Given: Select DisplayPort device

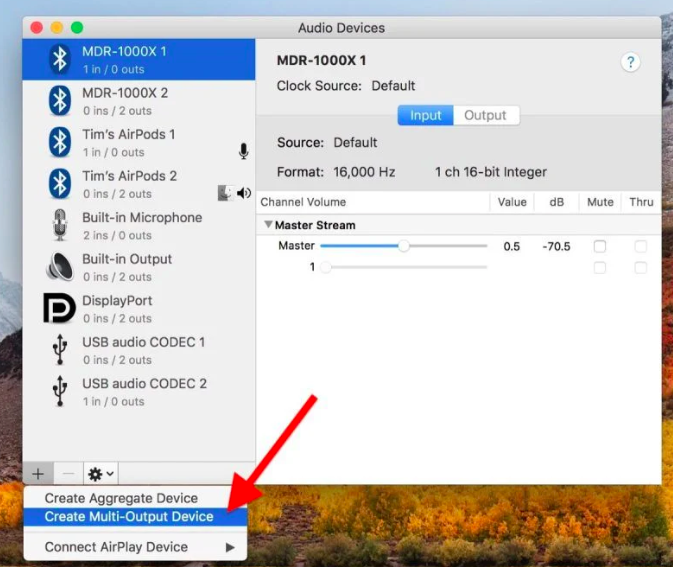Looking at the screenshot, I should [139, 309].
